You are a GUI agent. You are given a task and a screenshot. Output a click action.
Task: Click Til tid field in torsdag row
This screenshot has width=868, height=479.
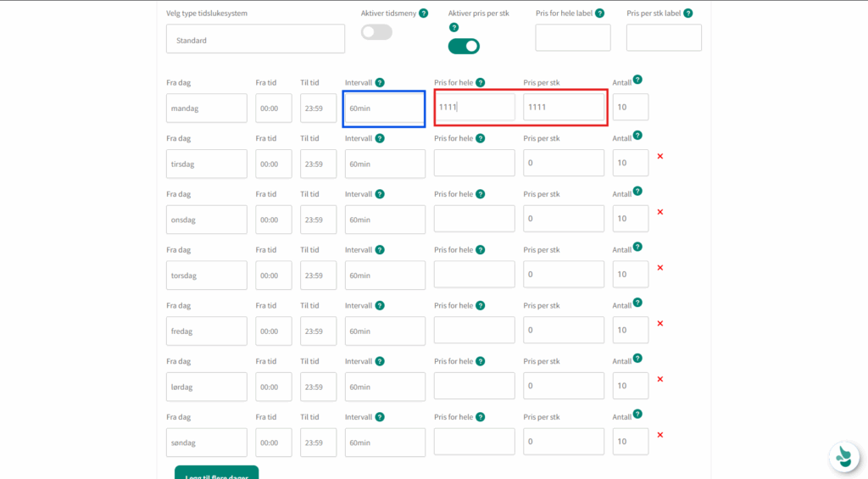click(318, 276)
